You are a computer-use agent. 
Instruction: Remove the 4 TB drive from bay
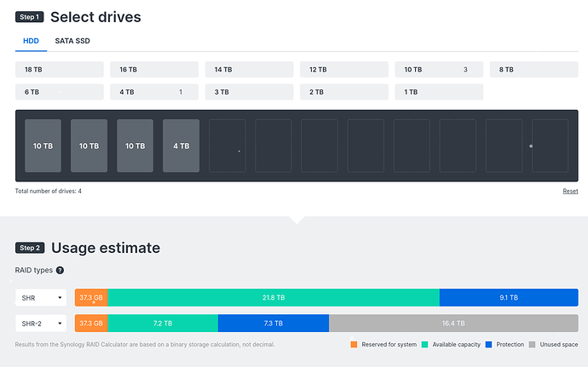click(x=182, y=146)
